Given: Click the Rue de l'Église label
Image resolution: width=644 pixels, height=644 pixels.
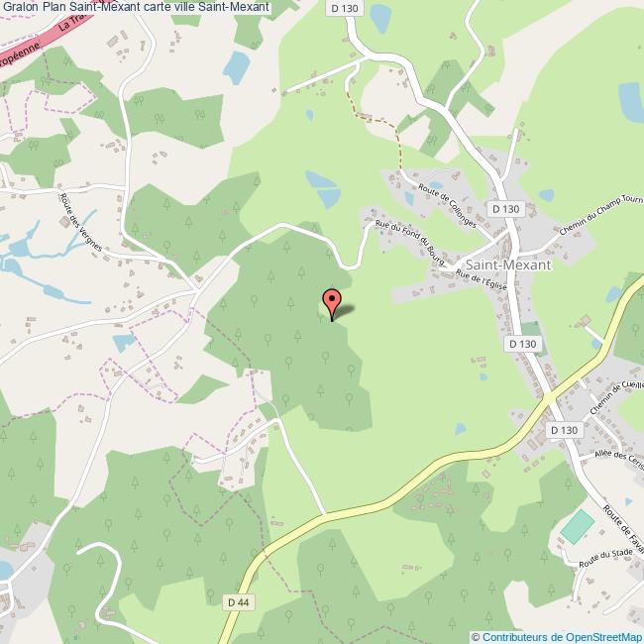Looking at the screenshot, I should click(x=482, y=280).
